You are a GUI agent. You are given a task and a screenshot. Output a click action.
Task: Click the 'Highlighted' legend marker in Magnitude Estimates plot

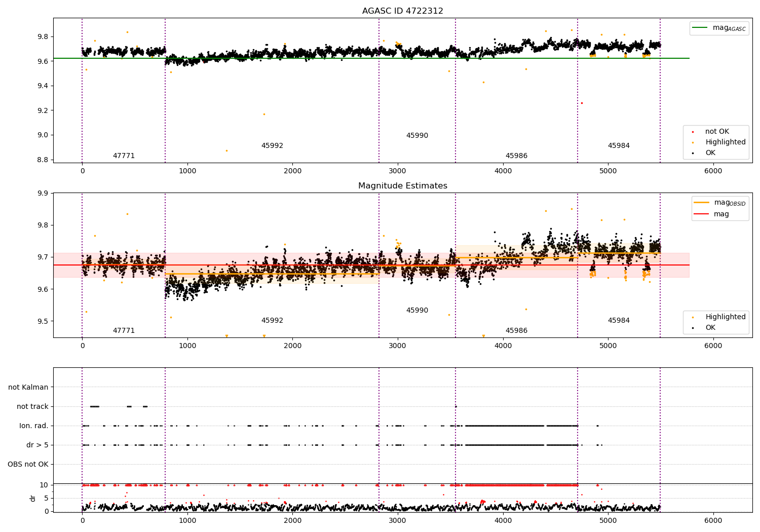[693, 317]
